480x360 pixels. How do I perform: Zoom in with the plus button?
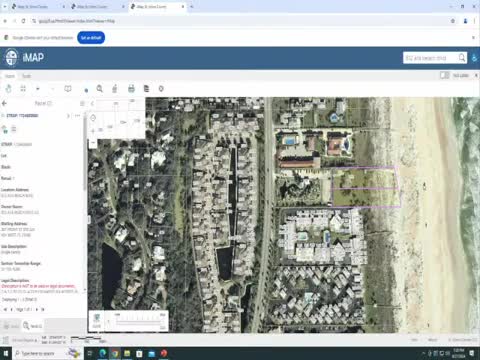coord(93,130)
